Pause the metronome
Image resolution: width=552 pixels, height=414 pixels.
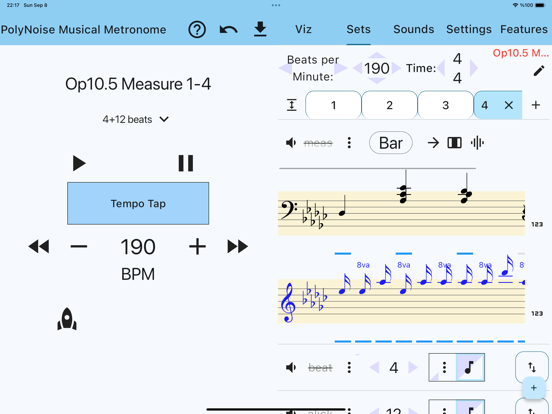pos(186,163)
